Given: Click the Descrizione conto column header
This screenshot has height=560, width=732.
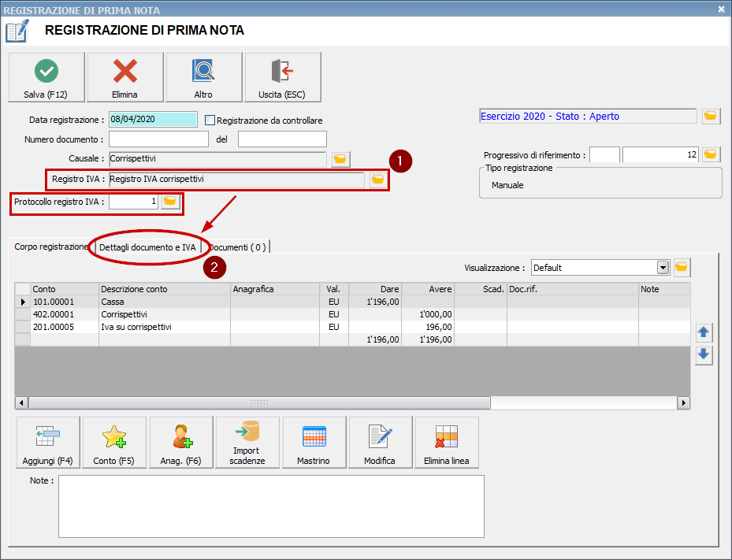Looking at the screenshot, I should pyautogui.click(x=165, y=289).
